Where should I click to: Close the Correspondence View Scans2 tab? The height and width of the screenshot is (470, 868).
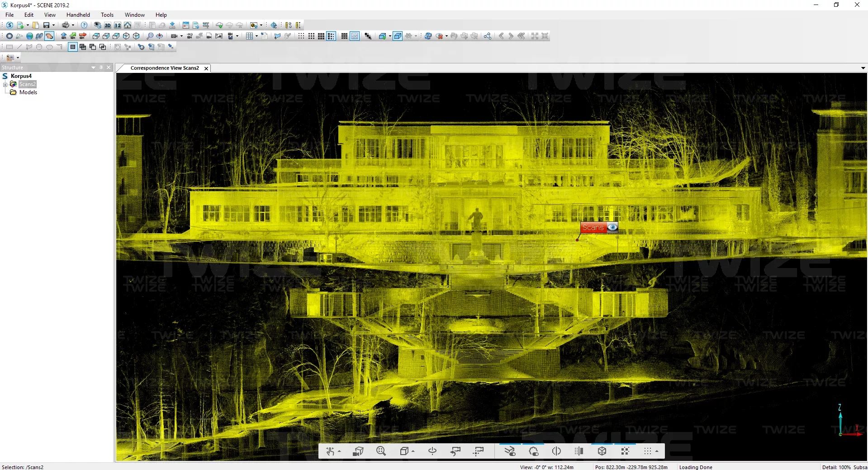[206, 68]
